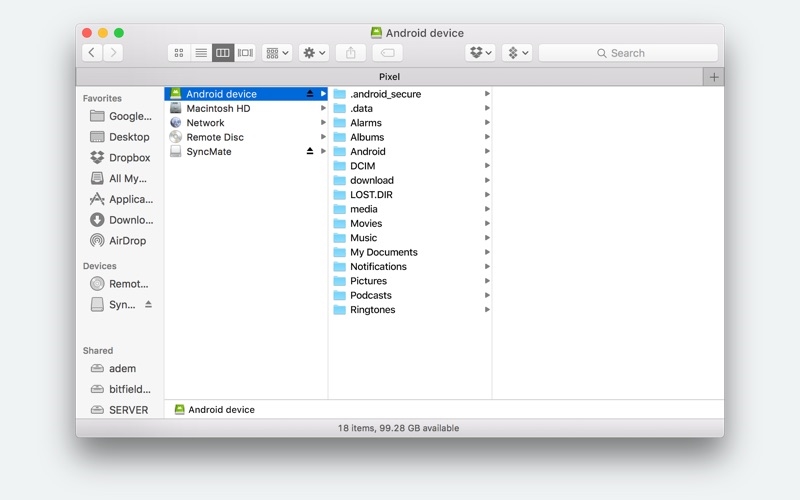Open the .android_secure folder

point(411,94)
